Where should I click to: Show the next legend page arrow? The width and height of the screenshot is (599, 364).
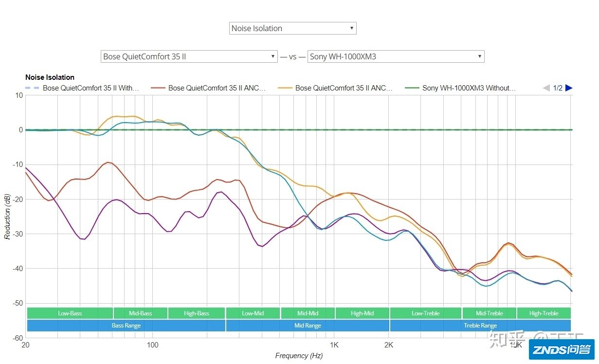pos(569,88)
